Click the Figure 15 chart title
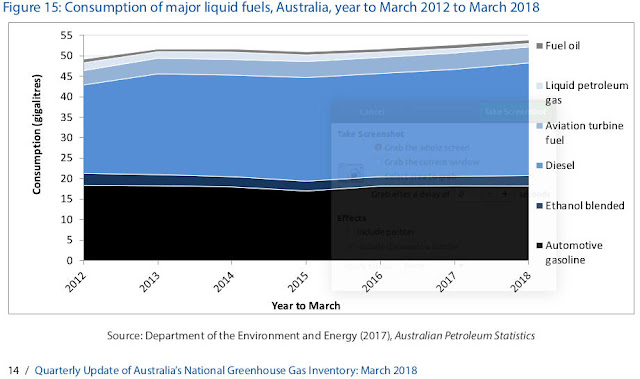The width and height of the screenshot is (640, 379). pos(271,7)
